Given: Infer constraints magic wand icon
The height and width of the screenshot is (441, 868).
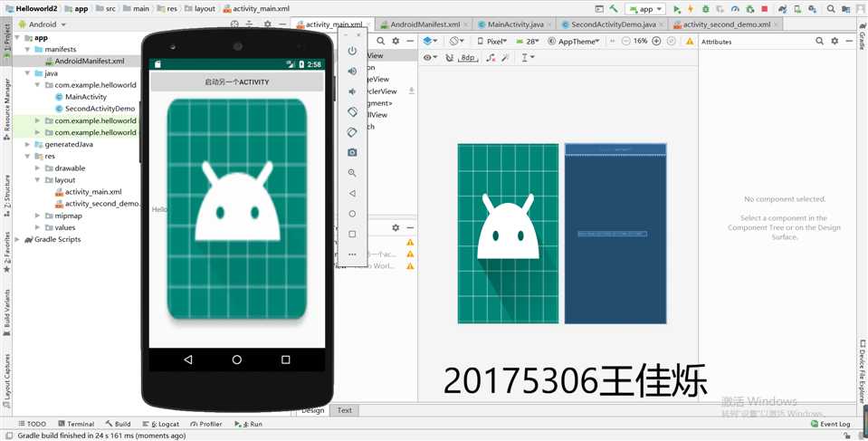Looking at the screenshot, I should tap(505, 58).
